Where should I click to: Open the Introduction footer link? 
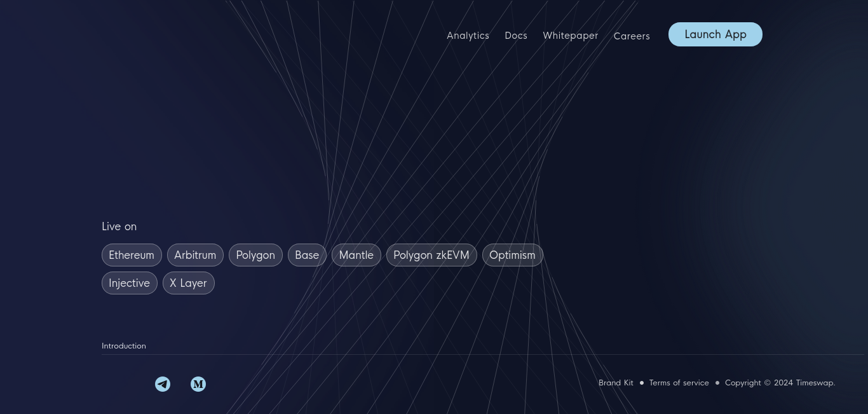(x=124, y=346)
